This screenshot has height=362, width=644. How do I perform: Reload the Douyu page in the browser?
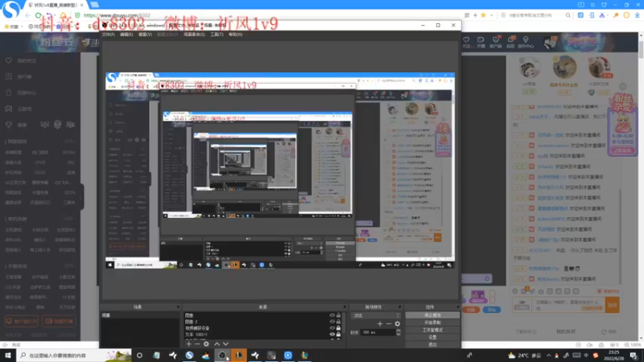[x=38, y=15]
